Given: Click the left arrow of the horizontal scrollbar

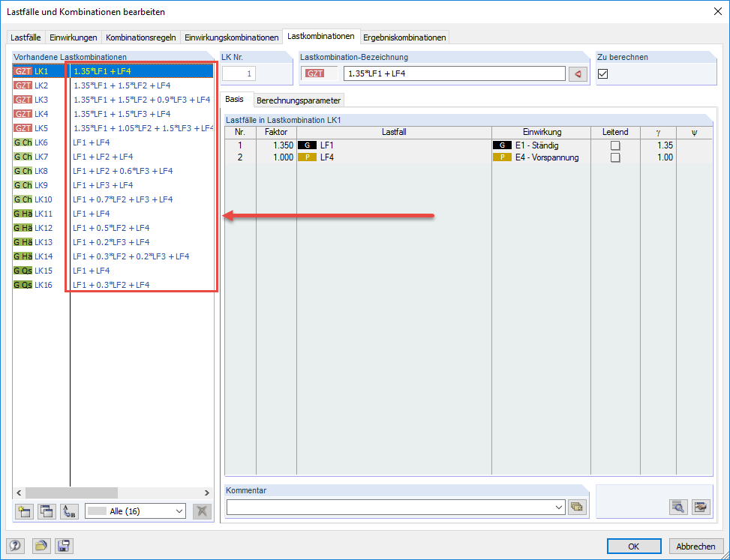Looking at the screenshot, I should coord(19,493).
